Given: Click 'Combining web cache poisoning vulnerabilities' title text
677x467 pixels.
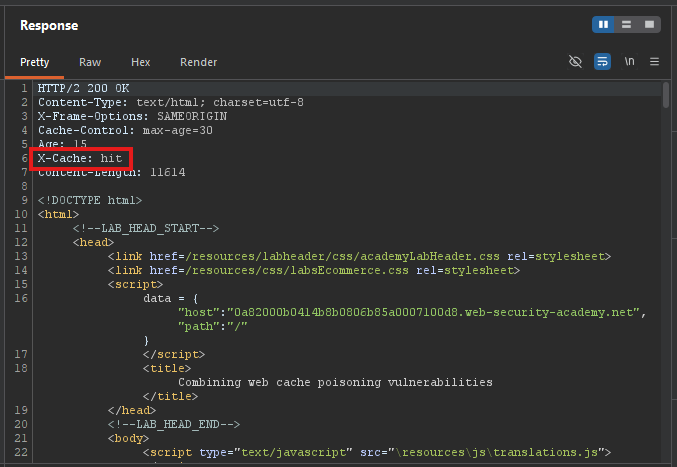Looking at the screenshot, I should [335, 382].
